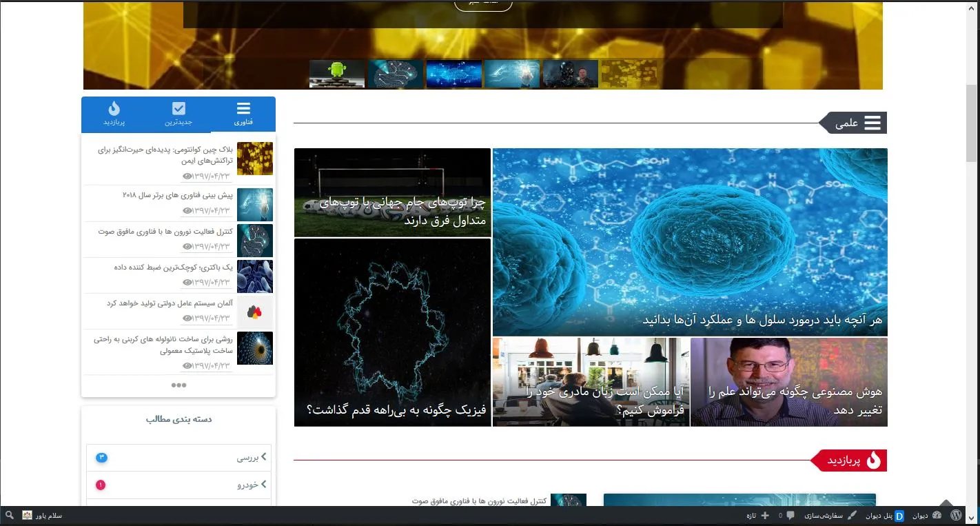Click the flame icon in پربازدید heading
Screen dimensions: 980x526
tap(873, 461)
